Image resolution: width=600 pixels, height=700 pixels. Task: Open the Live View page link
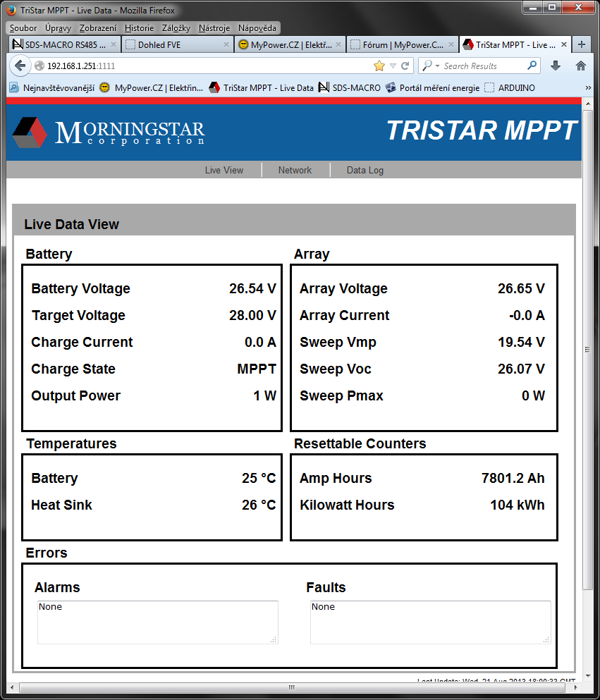pyautogui.click(x=224, y=170)
